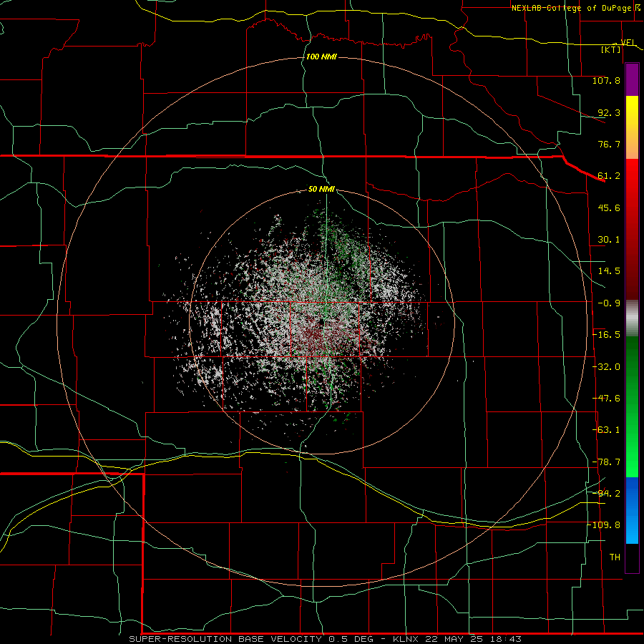Select the 14.5 legend value
Image resolution: width=644 pixels, height=644 pixels.
click(x=609, y=271)
